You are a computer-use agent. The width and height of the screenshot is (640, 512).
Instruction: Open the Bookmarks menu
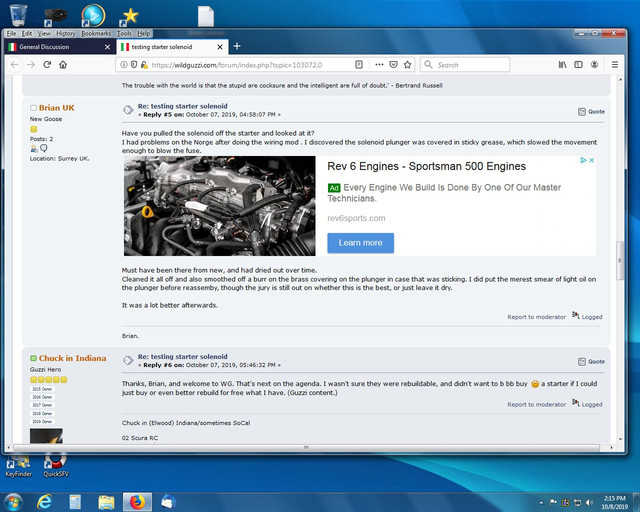pos(96,33)
